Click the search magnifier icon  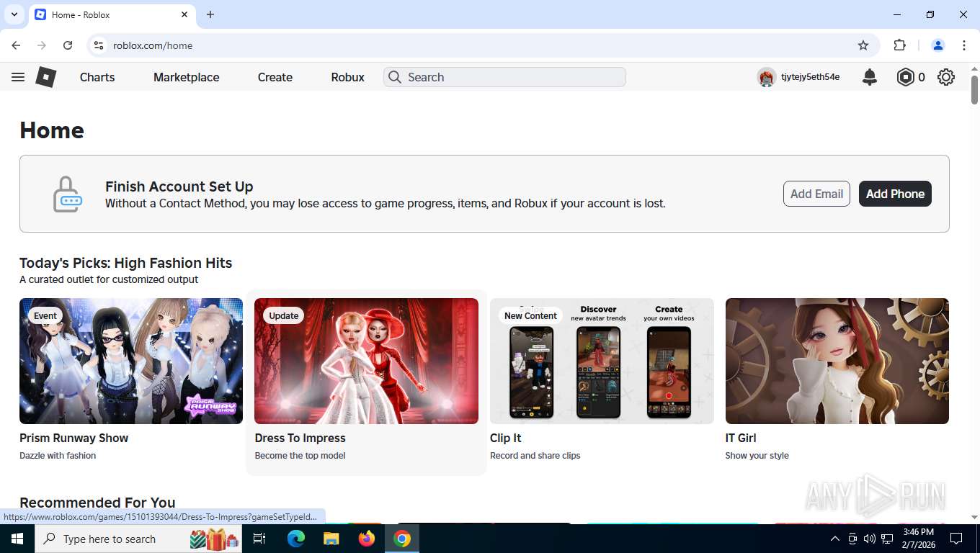point(394,77)
